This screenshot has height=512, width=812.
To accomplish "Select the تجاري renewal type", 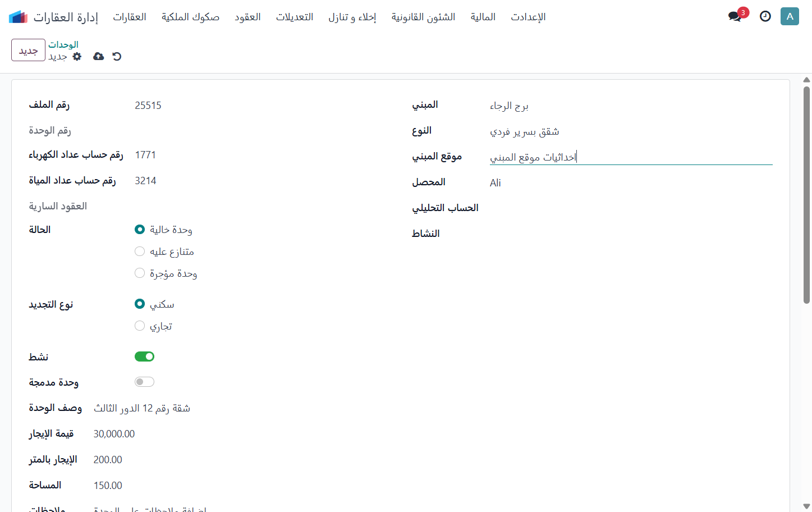I will (x=140, y=326).
